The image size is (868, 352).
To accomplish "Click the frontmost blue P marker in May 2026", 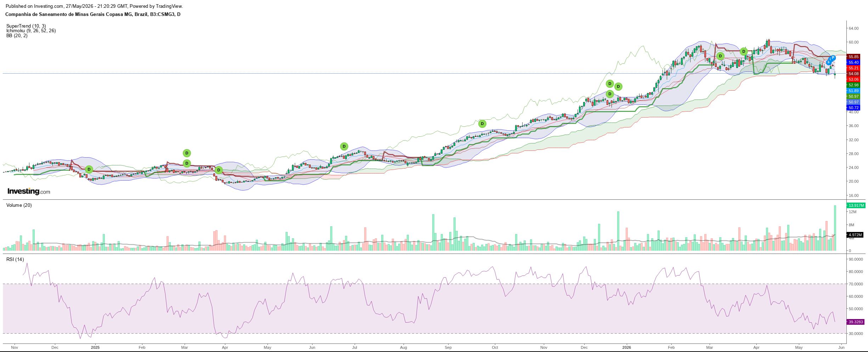I will click(833, 58).
